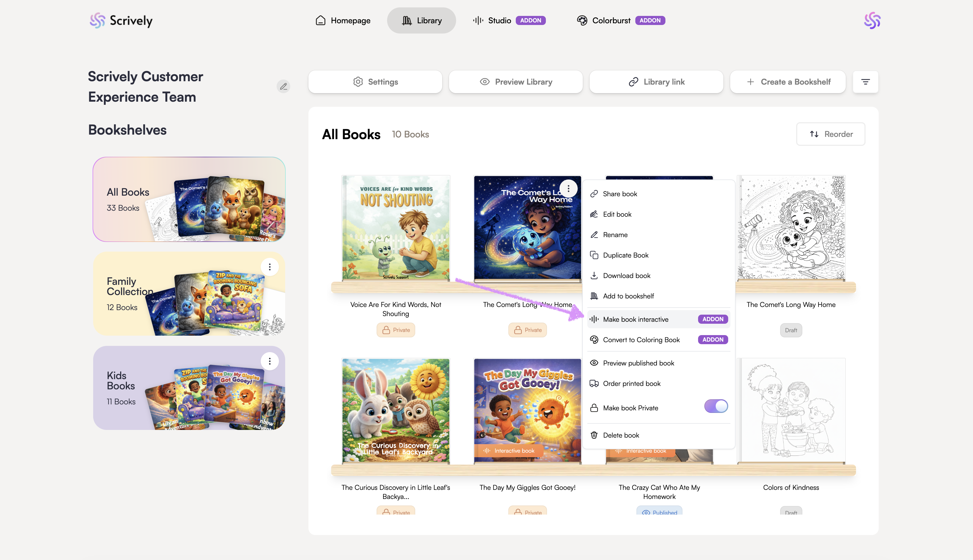Click Order printed book option
Image resolution: width=973 pixels, height=560 pixels.
(x=631, y=383)
